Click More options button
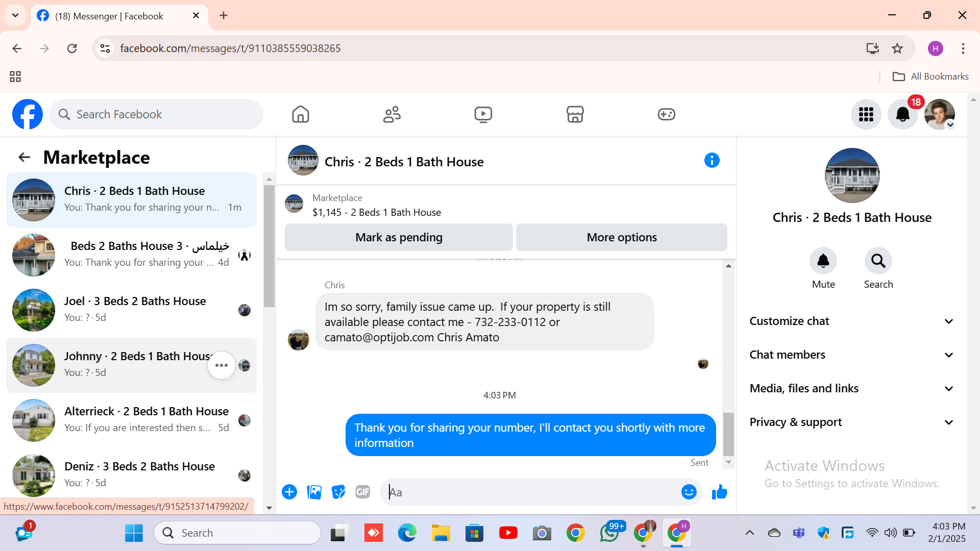This screenshot has height=551, width=980. 621,238
